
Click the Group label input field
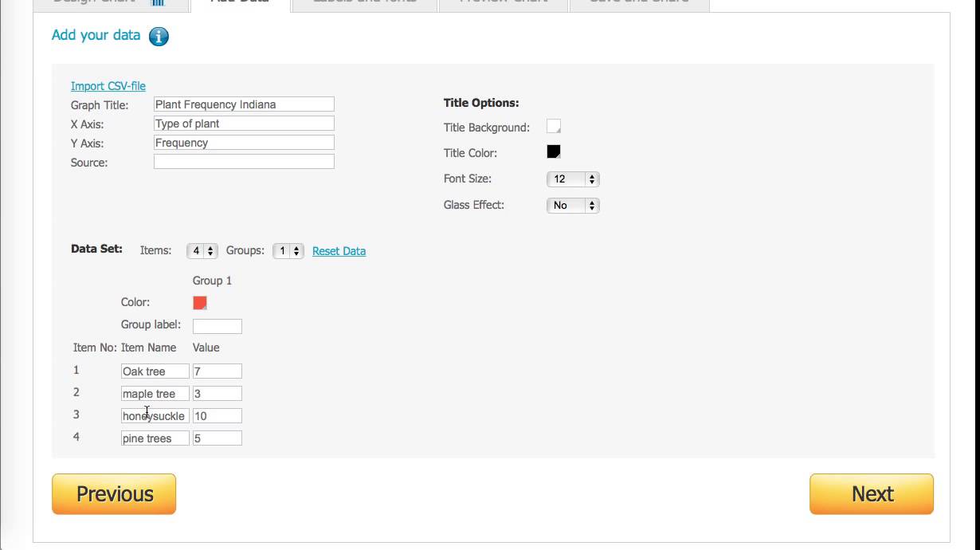coord(218,326)
